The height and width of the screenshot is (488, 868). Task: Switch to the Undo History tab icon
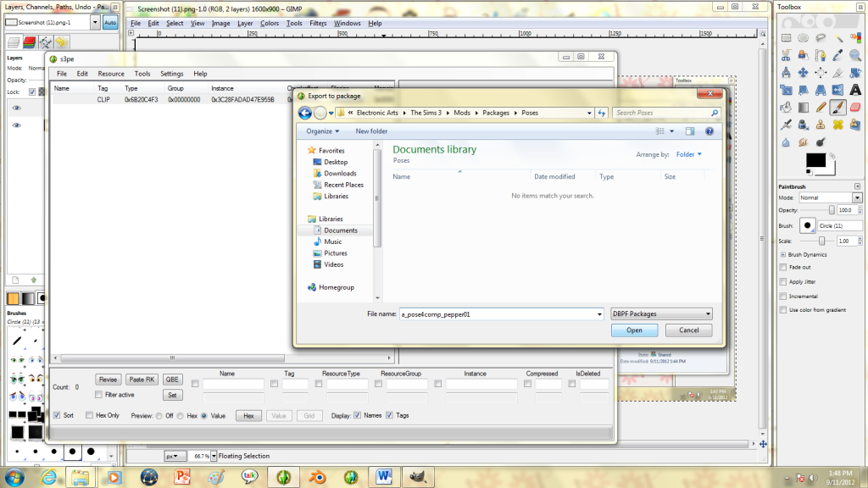[x=61, y=42]
